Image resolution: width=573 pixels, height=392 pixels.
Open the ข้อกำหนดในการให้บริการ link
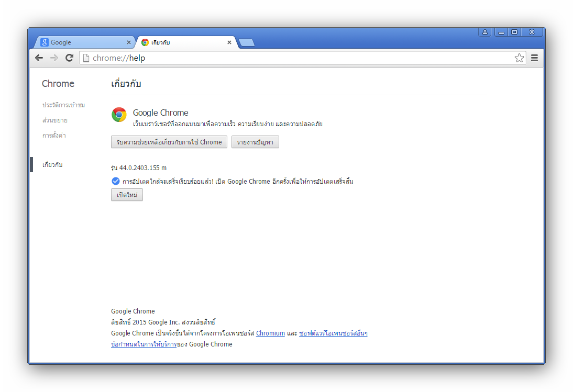144,344
